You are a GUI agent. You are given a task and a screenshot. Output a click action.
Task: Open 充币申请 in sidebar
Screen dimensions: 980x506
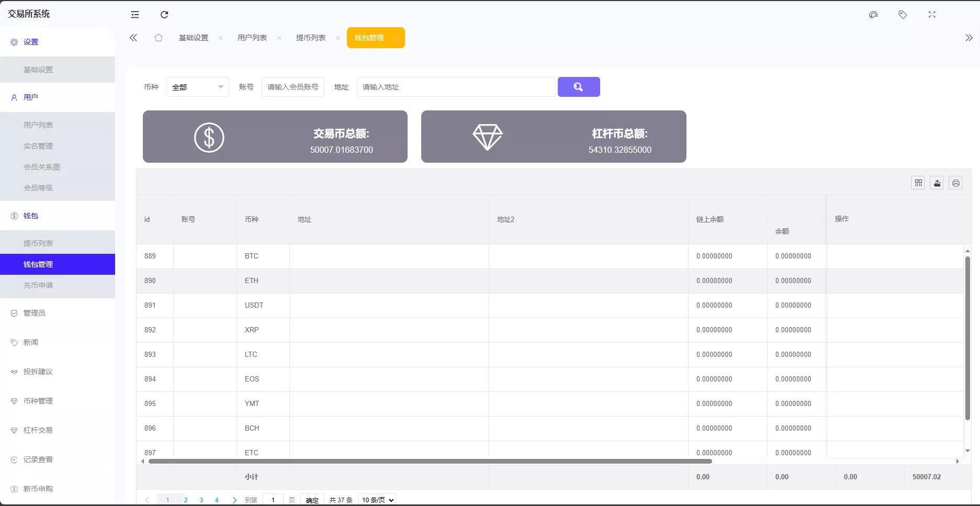(x=38, y=285)
